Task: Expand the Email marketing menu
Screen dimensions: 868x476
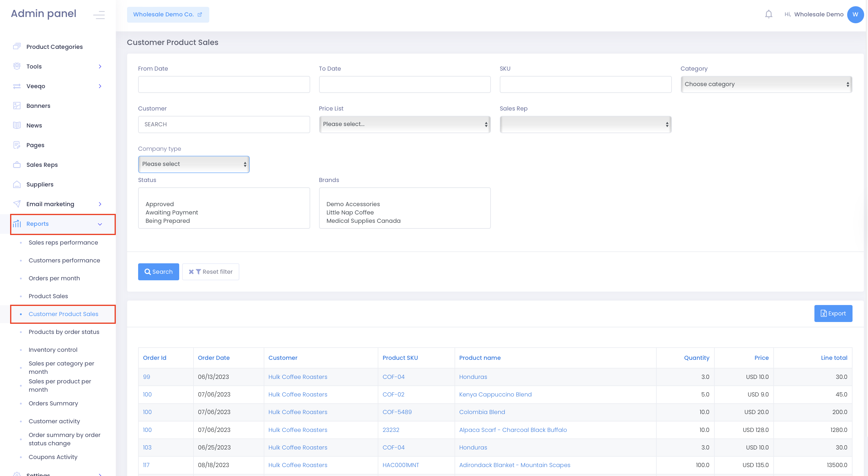Action: coord(100,204)
